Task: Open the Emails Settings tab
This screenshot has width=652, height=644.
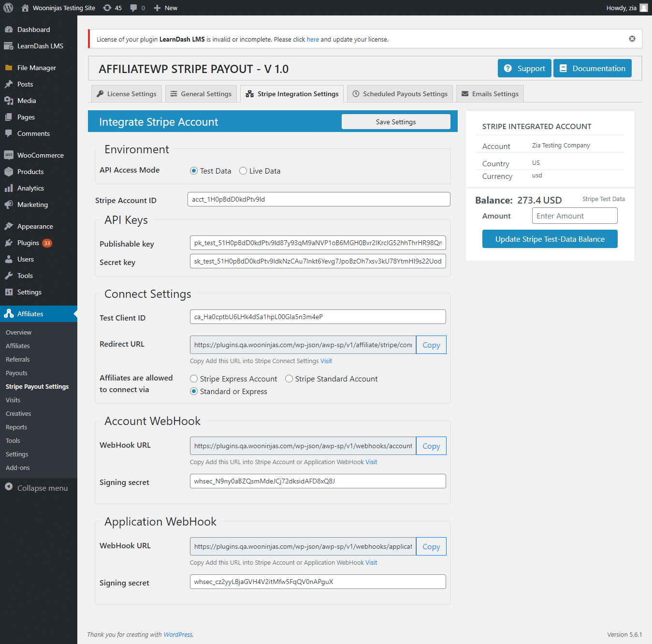Action: (x=490, y=94)
